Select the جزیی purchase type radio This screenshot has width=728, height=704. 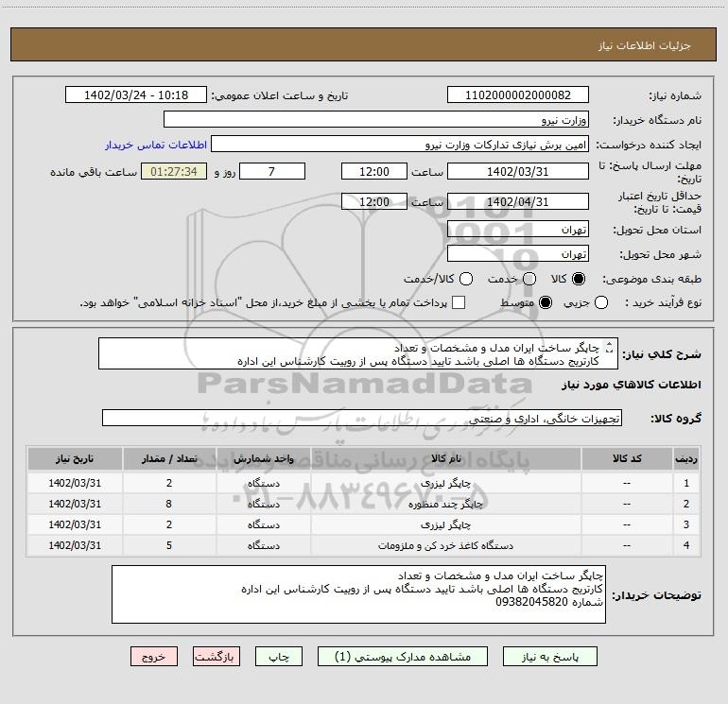pos(600,302)
